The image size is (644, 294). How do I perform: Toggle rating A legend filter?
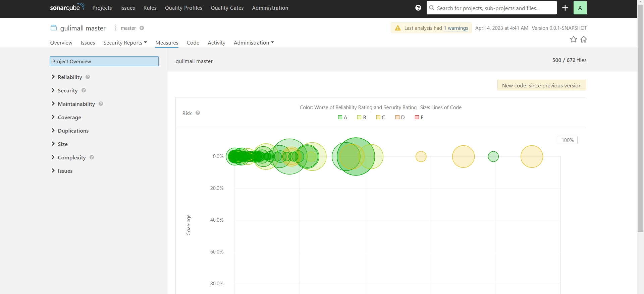(342, 117)
